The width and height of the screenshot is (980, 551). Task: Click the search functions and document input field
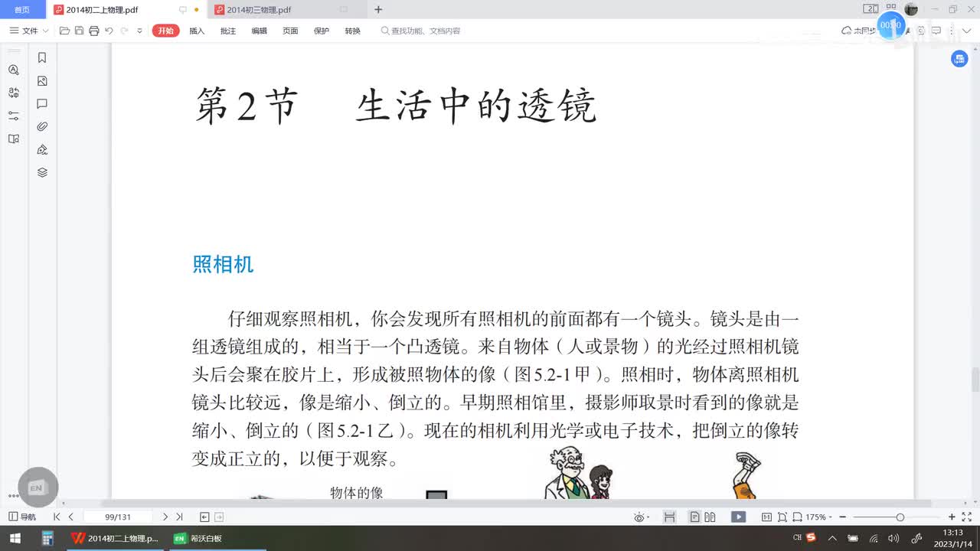pos(421,31)
